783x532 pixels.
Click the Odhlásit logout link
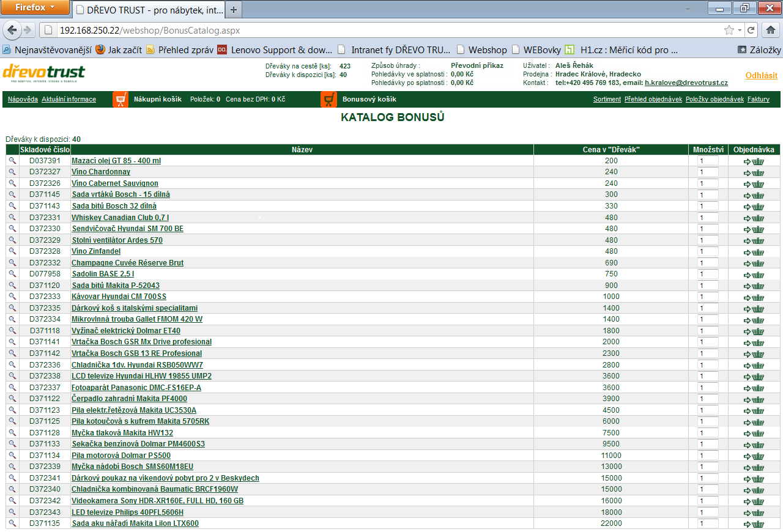click(762, 75)
